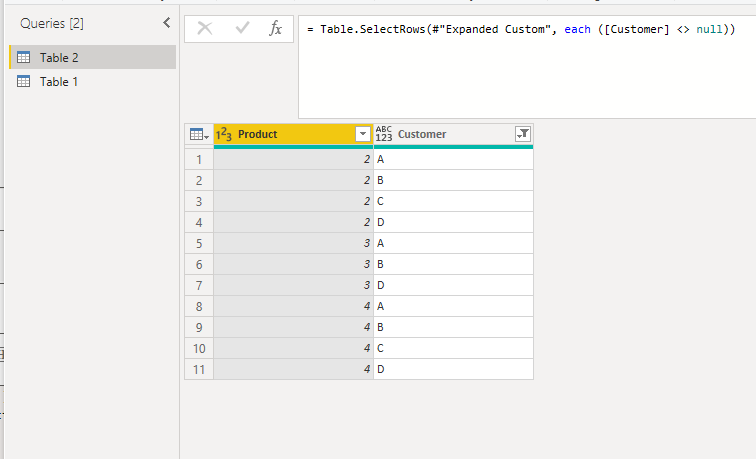Open Product column filter dropdown
The width and height of the screenshot is (756, 459).
pos(363,134)
